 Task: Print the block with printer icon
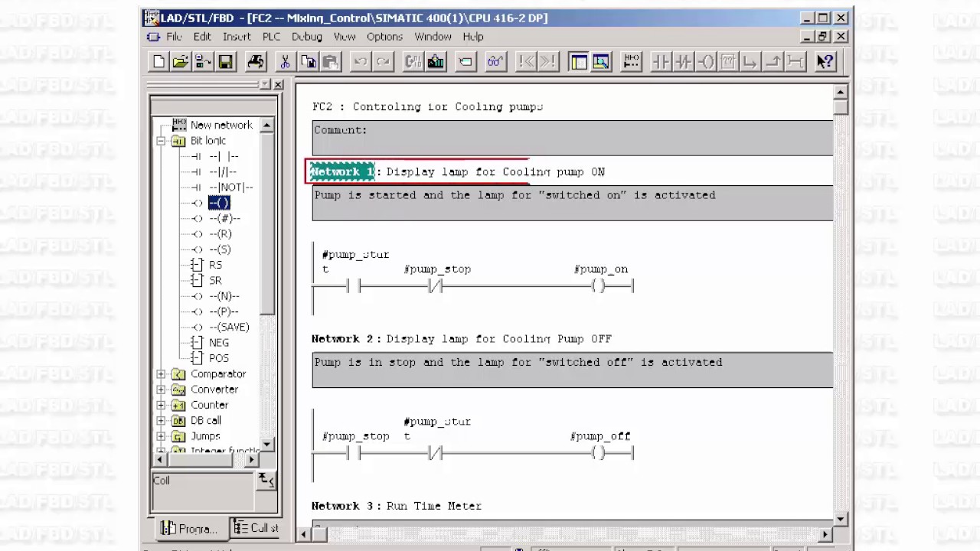click(x=256, y=62)
